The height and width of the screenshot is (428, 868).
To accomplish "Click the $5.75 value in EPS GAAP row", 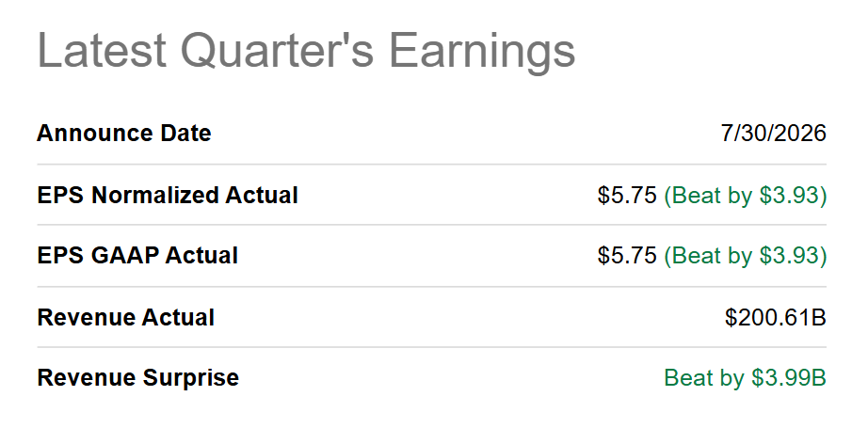I will coord(627,256).
